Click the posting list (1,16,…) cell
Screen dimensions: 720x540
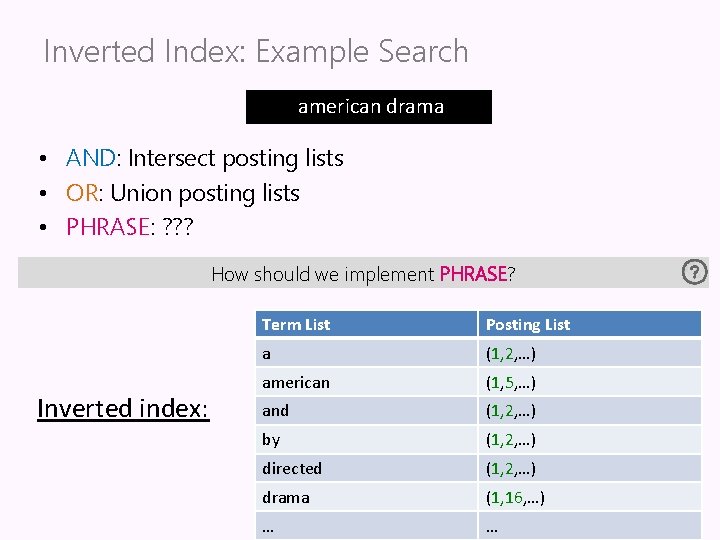coord(515,497)
